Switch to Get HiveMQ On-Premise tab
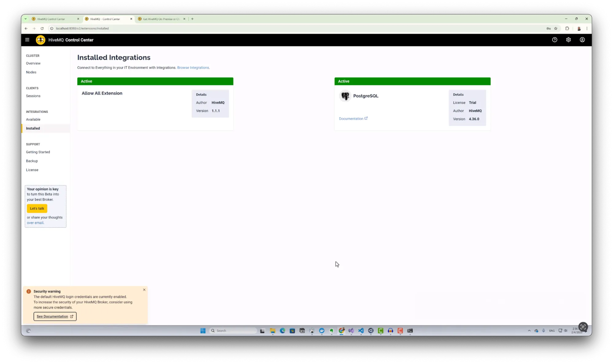The image size is (613, 364). (x=161, y=19)
